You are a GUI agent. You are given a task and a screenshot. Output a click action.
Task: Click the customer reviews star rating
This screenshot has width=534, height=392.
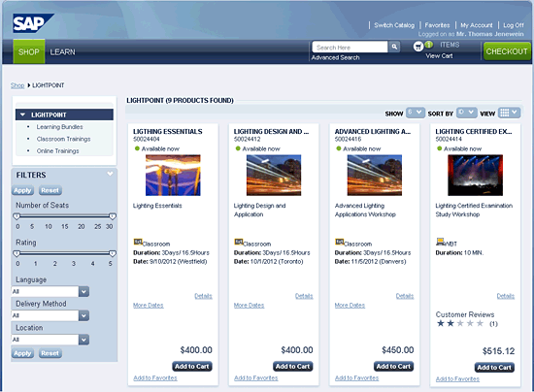point(460,323)
